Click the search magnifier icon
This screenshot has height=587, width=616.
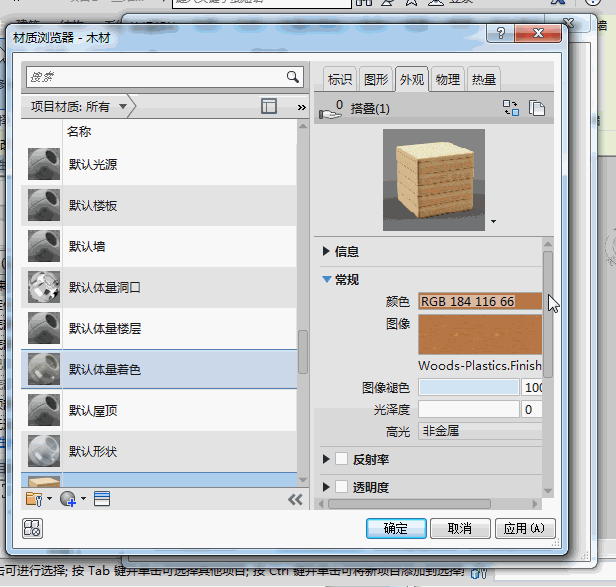[x=293, y=77]
